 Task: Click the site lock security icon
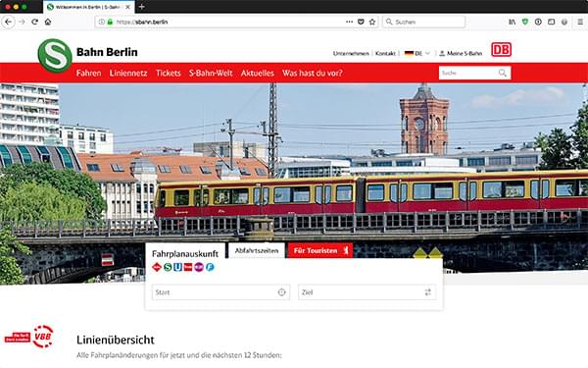(110, 22)
